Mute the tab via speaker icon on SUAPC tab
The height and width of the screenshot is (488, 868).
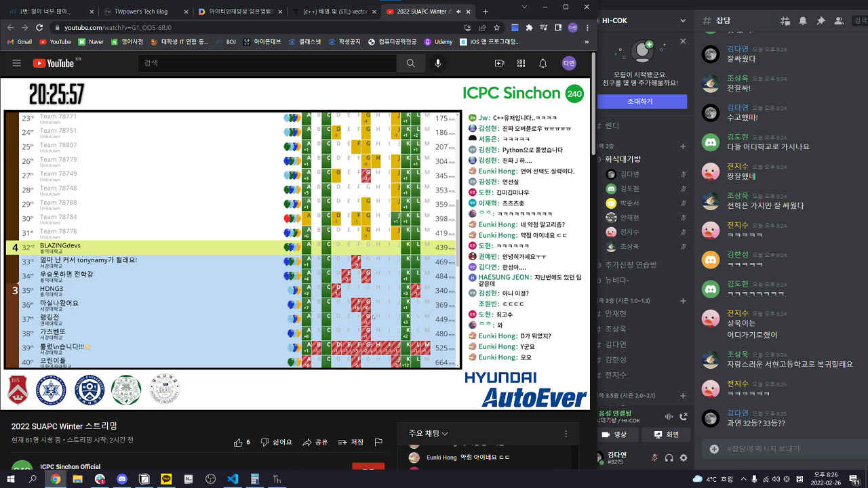click(459, 12)
